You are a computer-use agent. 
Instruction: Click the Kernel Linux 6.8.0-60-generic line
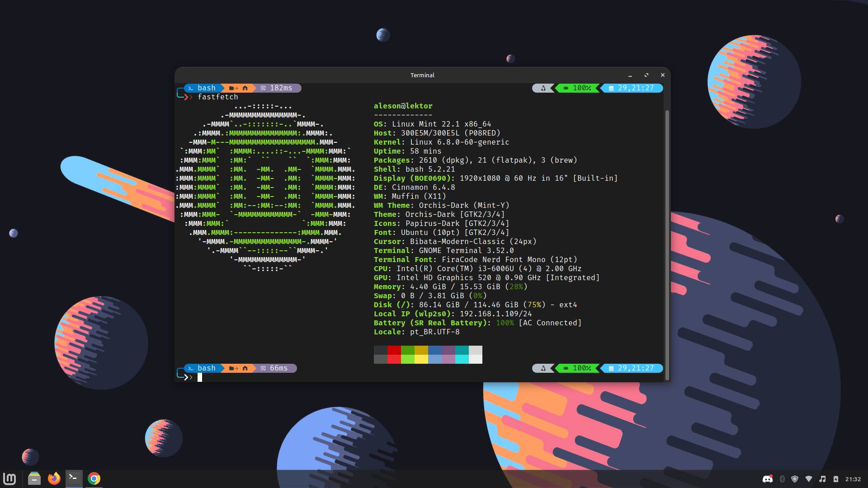click(x=442, y=142)
